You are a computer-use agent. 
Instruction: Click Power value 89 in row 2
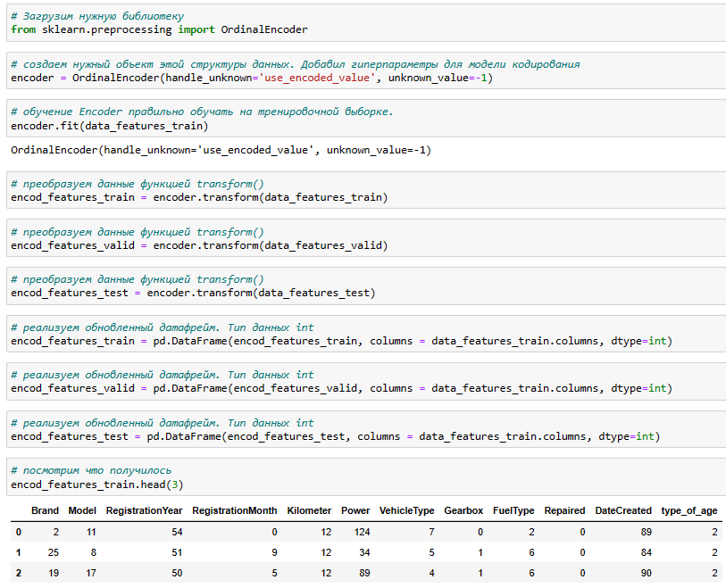[364, 573]
